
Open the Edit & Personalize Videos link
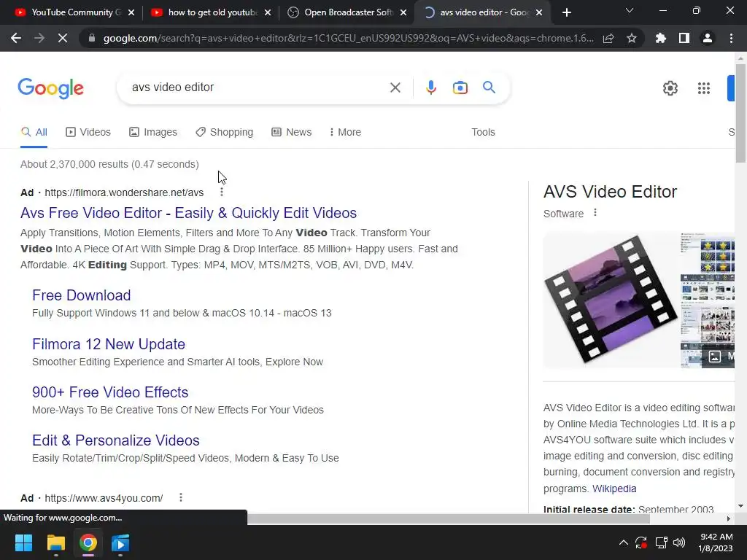click(116, 440)
